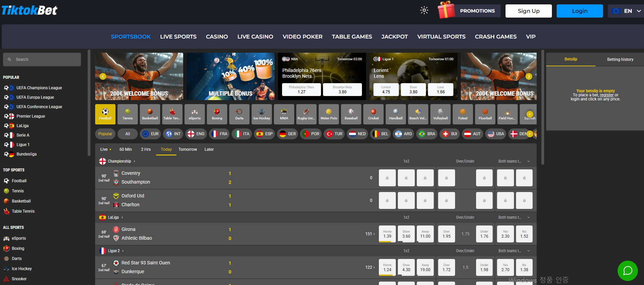Viewport: 644px width, 285px height.
Task: Filter matches by ENG country flag
Action: 196,134
